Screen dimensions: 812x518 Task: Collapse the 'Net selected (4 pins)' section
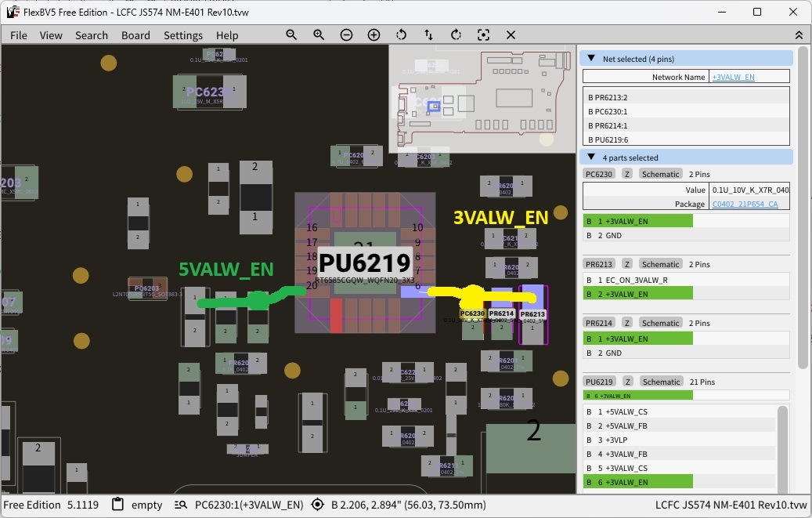tap(591, 59)
